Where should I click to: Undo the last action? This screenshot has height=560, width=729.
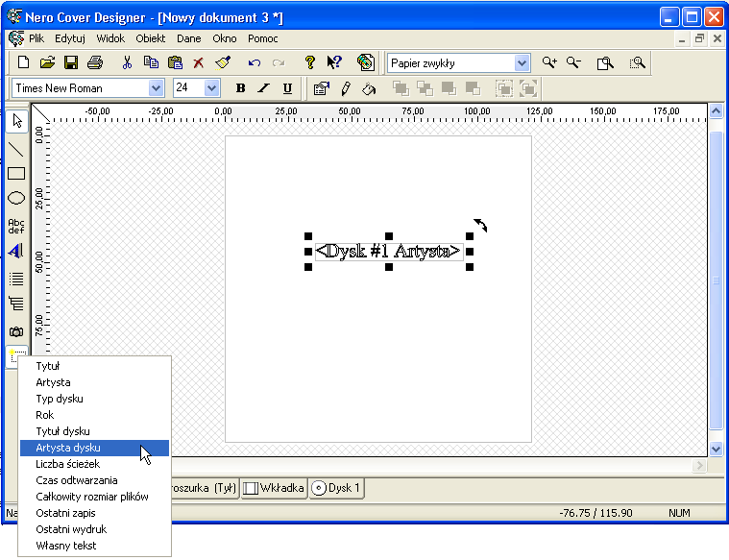[x=254, y=62]
